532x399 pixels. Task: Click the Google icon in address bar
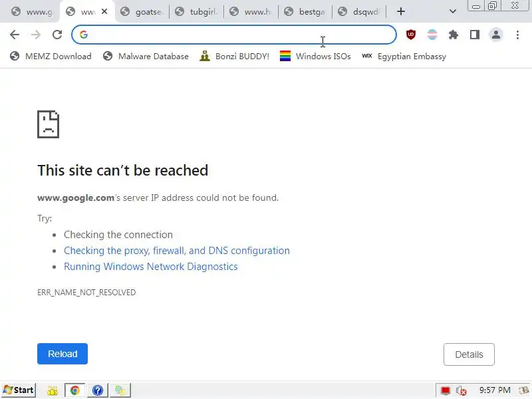[x=84, y=35]
